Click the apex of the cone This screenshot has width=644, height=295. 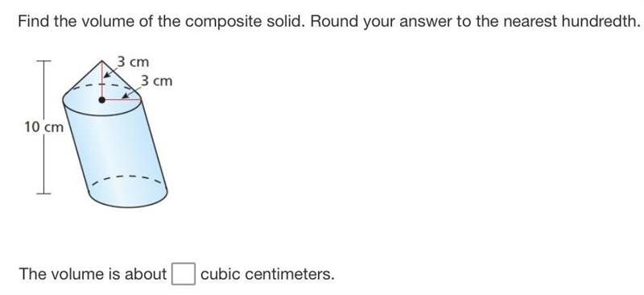tap(102, 61)
